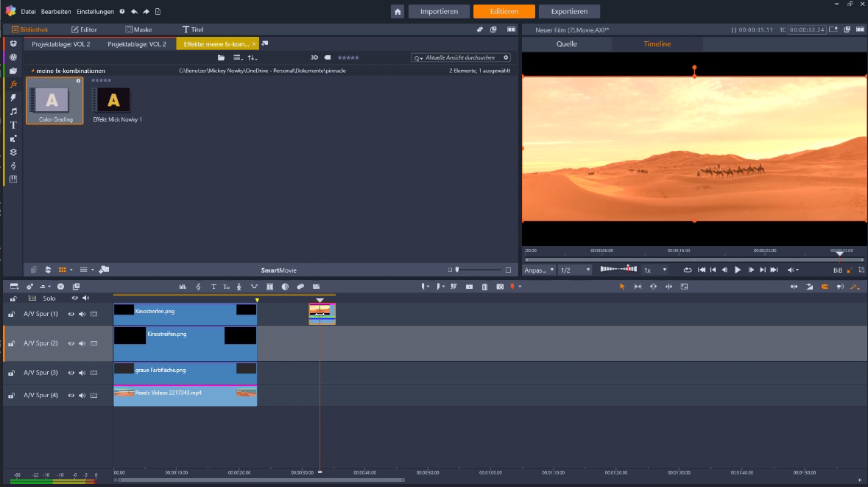Lock the A/V Spur 3 track

[x=11, y=373]
